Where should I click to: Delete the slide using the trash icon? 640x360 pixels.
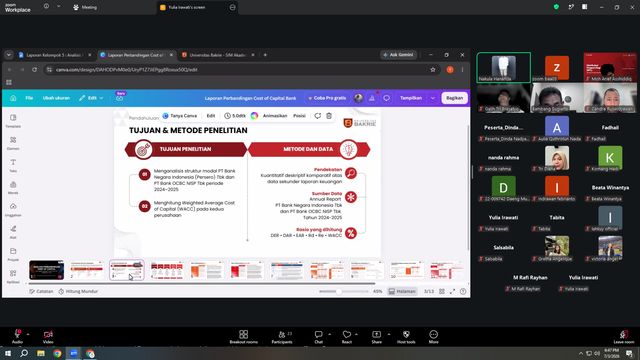329,116
